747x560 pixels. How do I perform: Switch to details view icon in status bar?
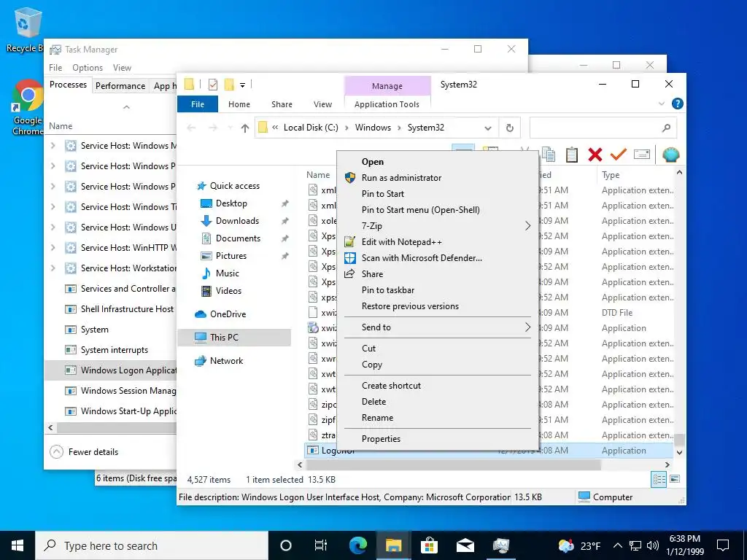point(659,479)
